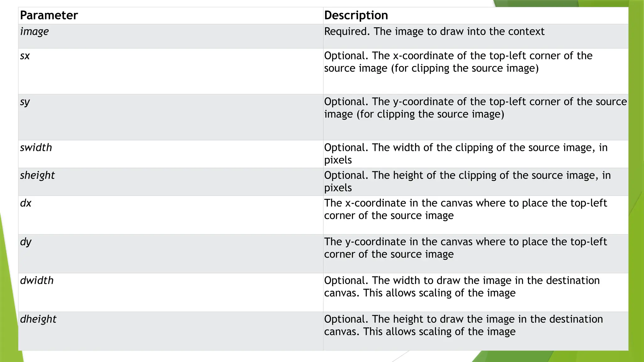Select the sx parameter cell
The width and height of the screenshot is (644, 362).
pyautogui.click(x=25, y=56)
